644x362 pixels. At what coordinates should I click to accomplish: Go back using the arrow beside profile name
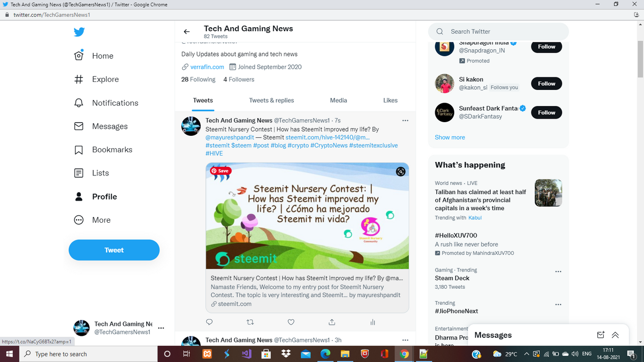tap(187, 32)
